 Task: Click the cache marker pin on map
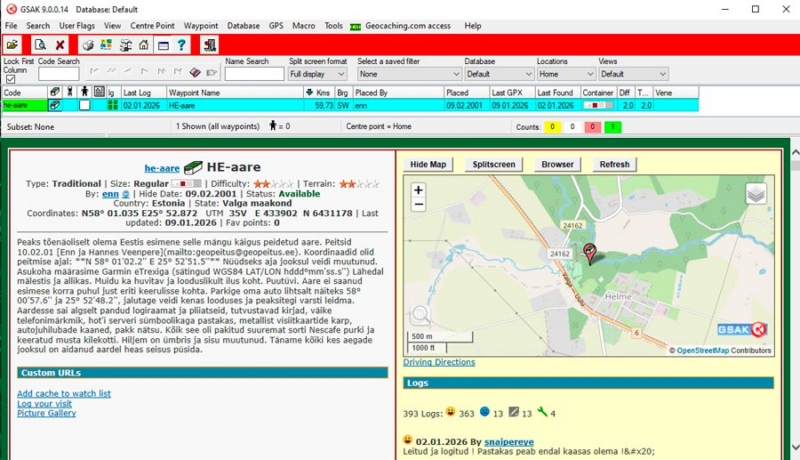[589, 253]
